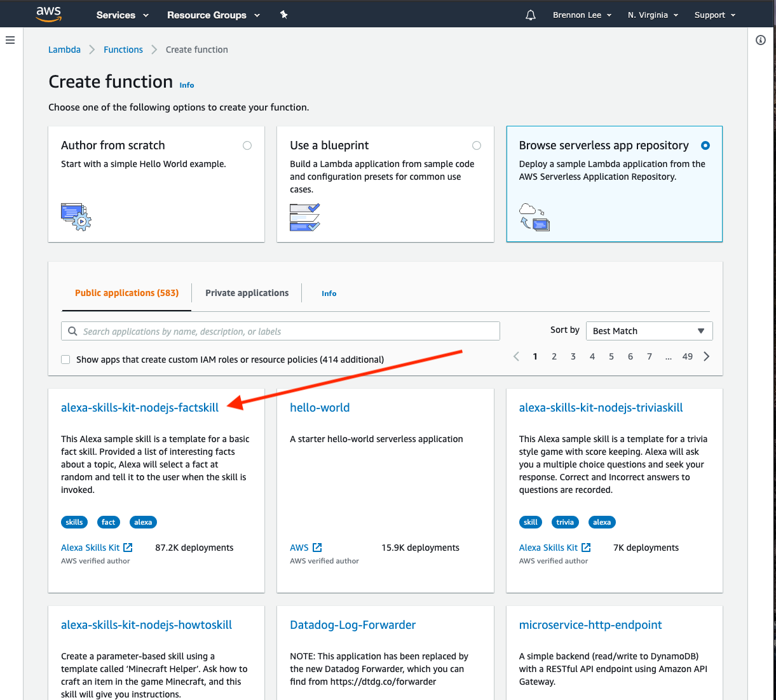Click the fact tag

coord(109,522)
